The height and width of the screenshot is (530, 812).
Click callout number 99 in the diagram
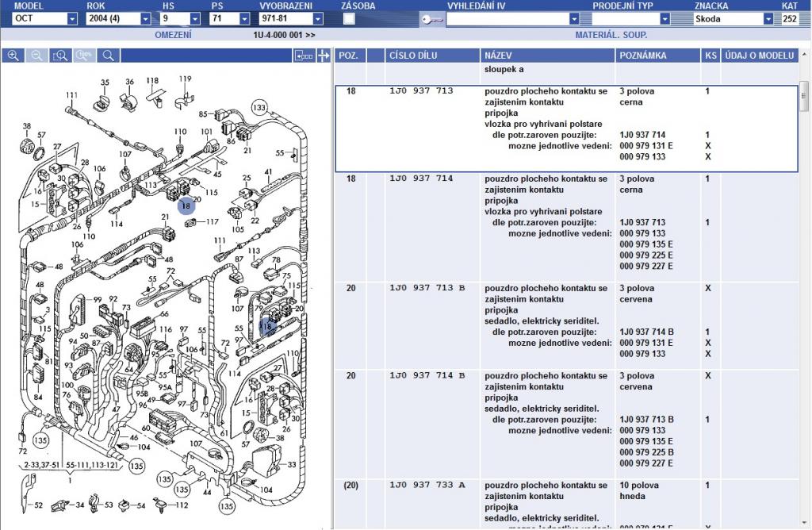point(98,299)
